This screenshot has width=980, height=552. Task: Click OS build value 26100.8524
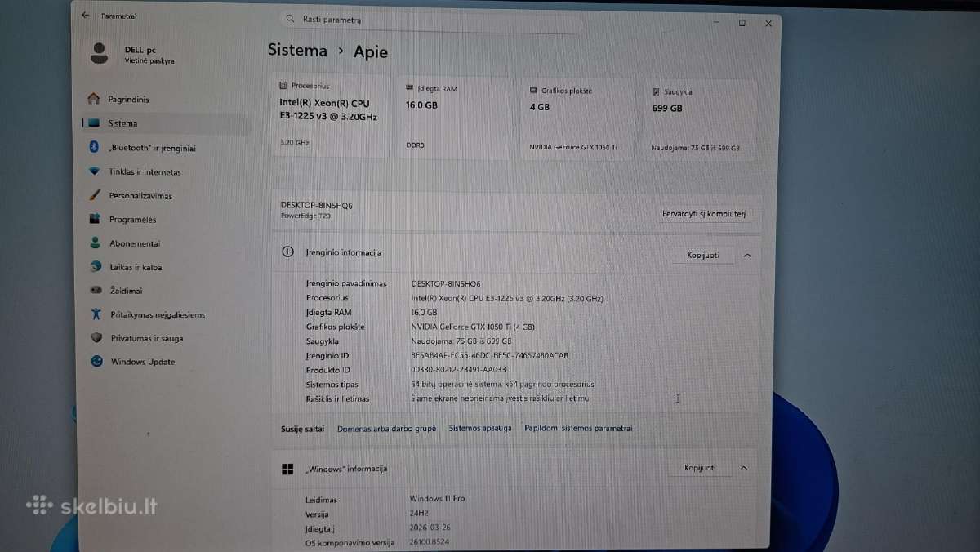click(429, 541)
